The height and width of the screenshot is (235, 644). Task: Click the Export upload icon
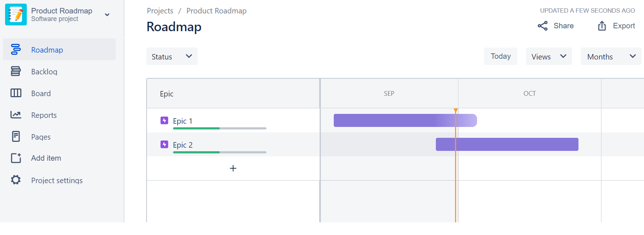pos(601,25)
